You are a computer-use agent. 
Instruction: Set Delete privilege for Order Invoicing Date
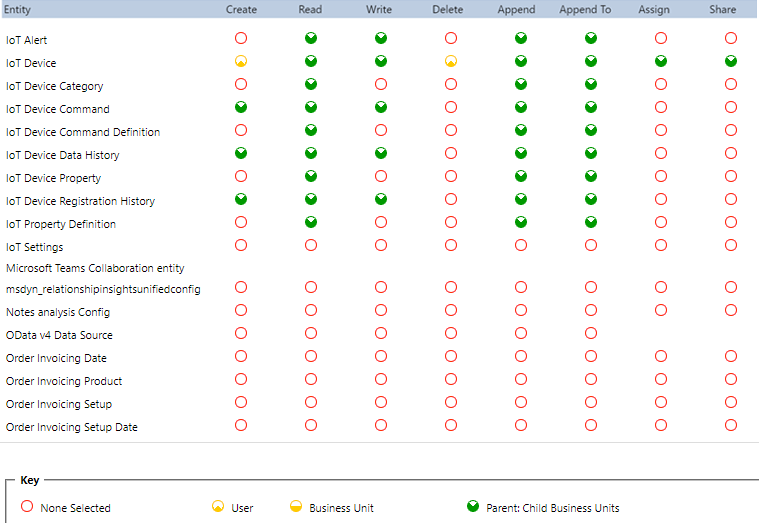(x=451, y=356)
